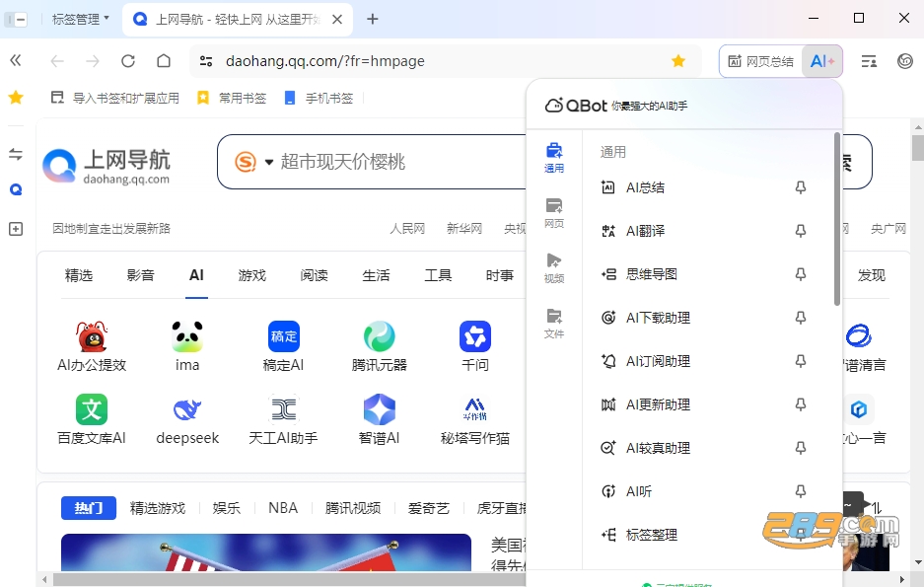Select the 视频 category in QBot sidebar
Viewport: 924px width, 587px height.
(x=554, y=268)
